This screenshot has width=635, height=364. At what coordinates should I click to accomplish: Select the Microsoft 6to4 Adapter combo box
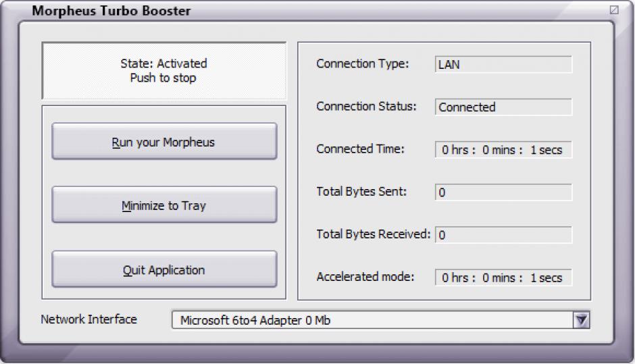[381, 320]
